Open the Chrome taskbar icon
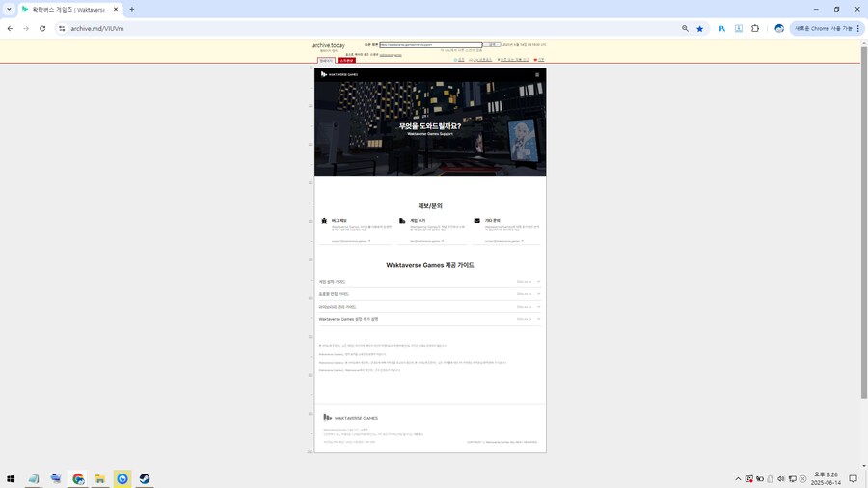This screenshot has height=488, width=868. pos(78,478)
